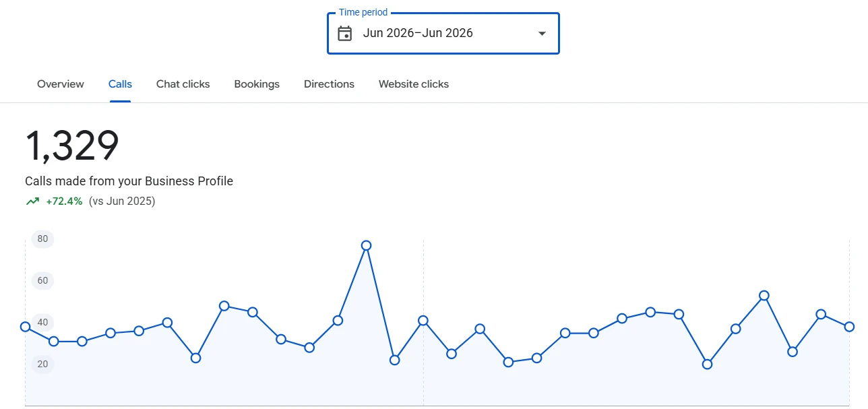Viewport: 868px width, 409px height.
Task: Click the green trending-up arrow icon
Action: tap(32, 201)
